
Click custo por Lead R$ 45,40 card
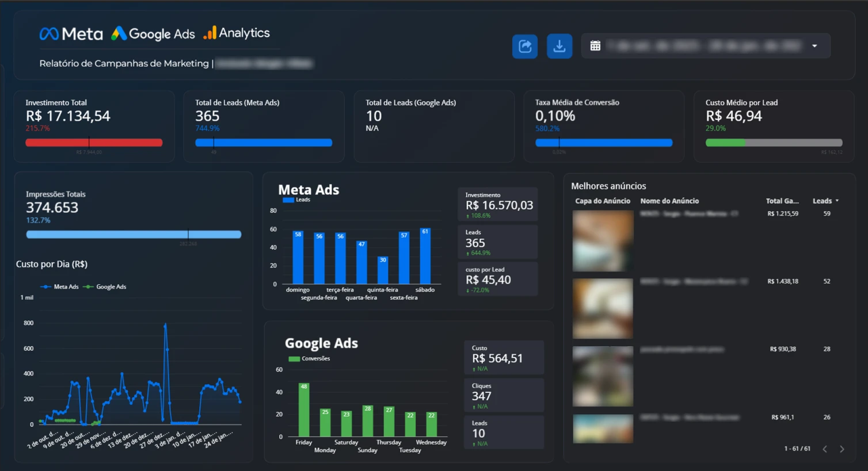click(498, 279)
